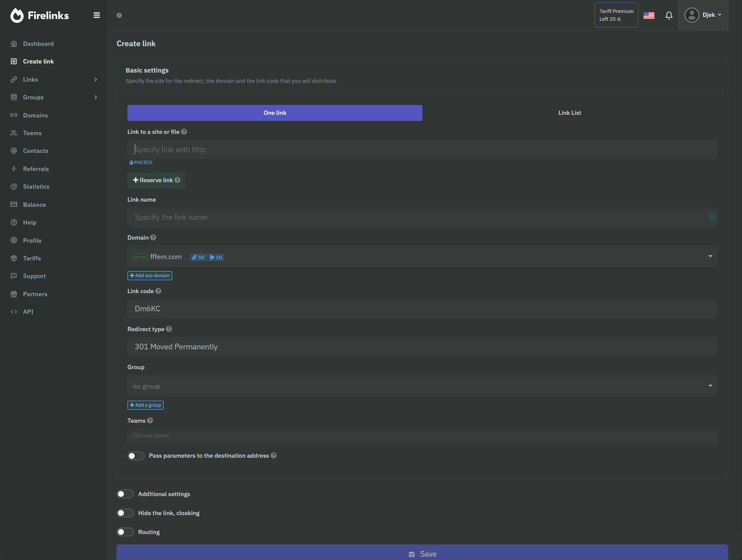Toggle the Routing option
The width and height of the screenshot is (742, 560).
125,532
